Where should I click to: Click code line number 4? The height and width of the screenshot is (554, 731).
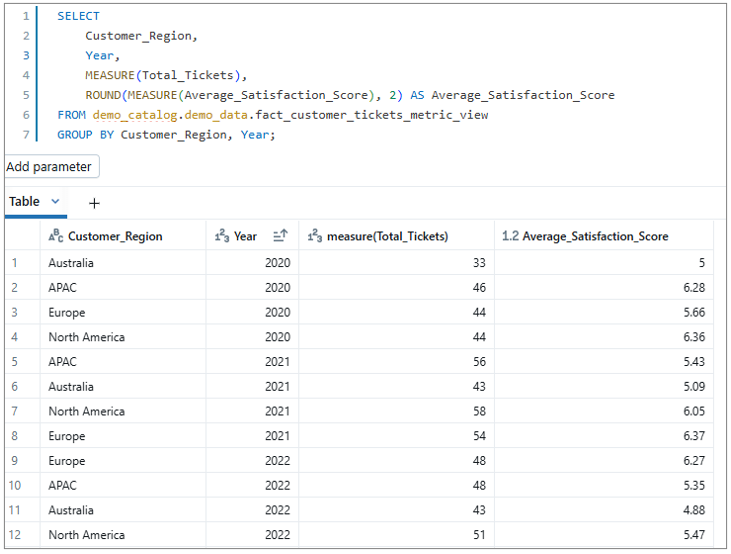26,76
